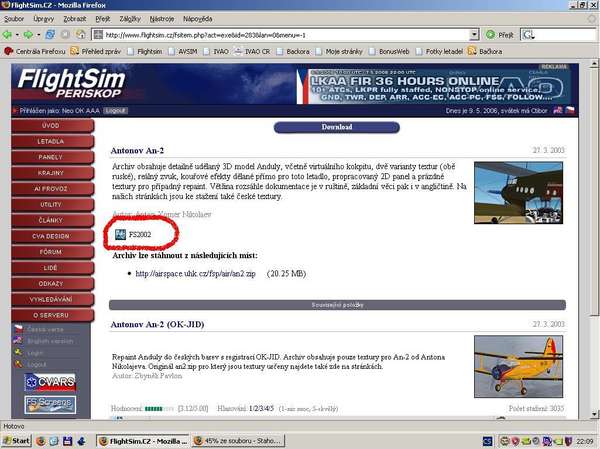Screen dimensions: 600x449
Task: Open the Soubor menu
Action: coord(14,19)
